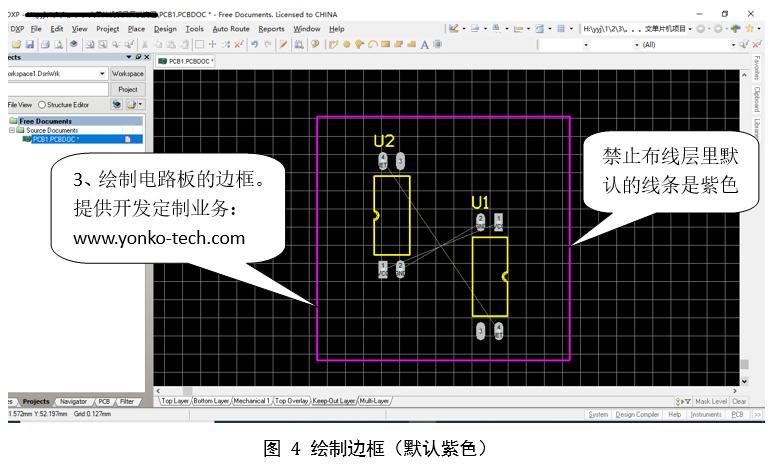Click the project search input field

58,89
